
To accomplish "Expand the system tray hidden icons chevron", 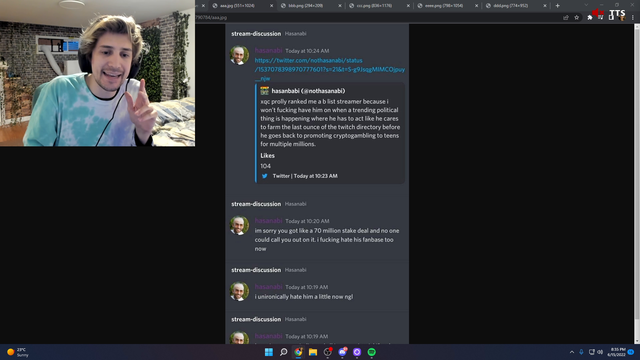I will point(572,352).
